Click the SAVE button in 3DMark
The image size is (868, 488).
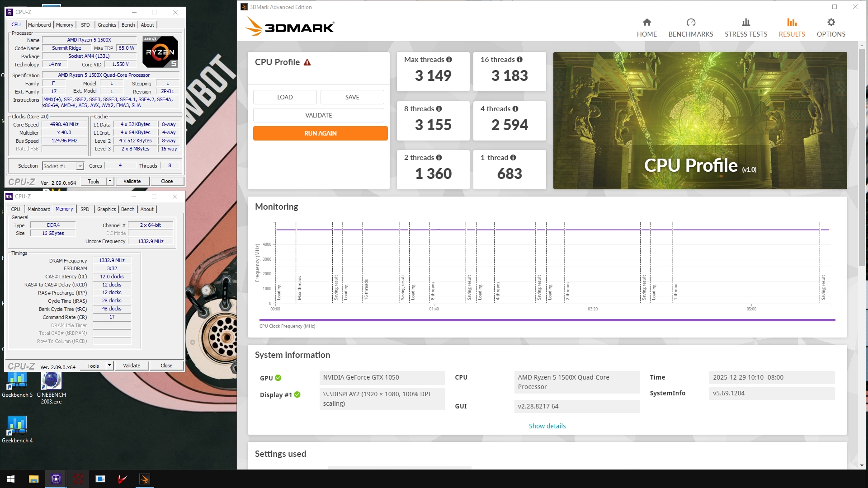[352, 97]
